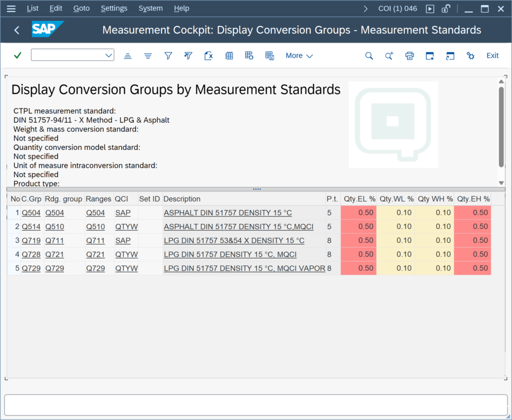Click QCI link QTYW in row 2

[x=126, y=226]
